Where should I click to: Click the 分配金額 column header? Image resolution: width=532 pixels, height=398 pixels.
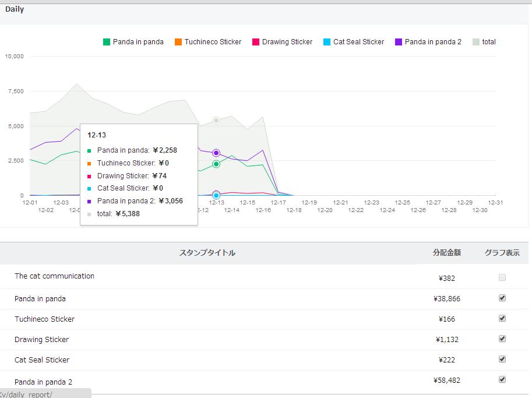(x=446, y=253)
